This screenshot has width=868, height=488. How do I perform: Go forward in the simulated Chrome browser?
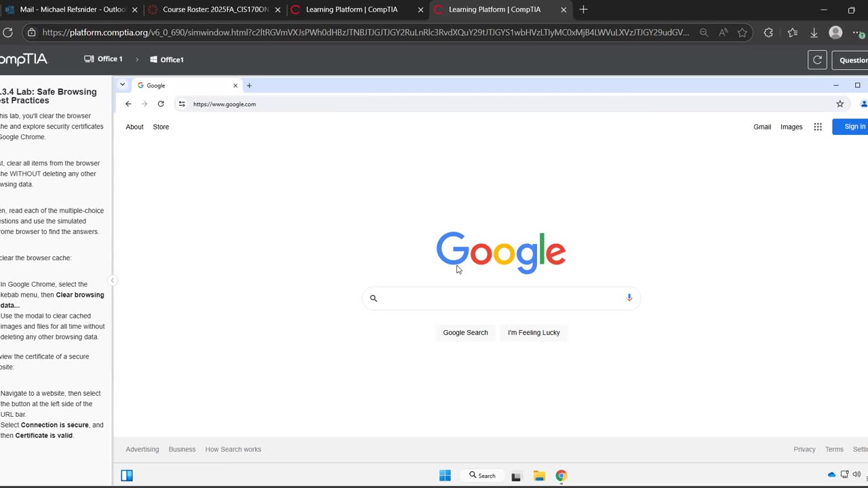click(144, 104)
